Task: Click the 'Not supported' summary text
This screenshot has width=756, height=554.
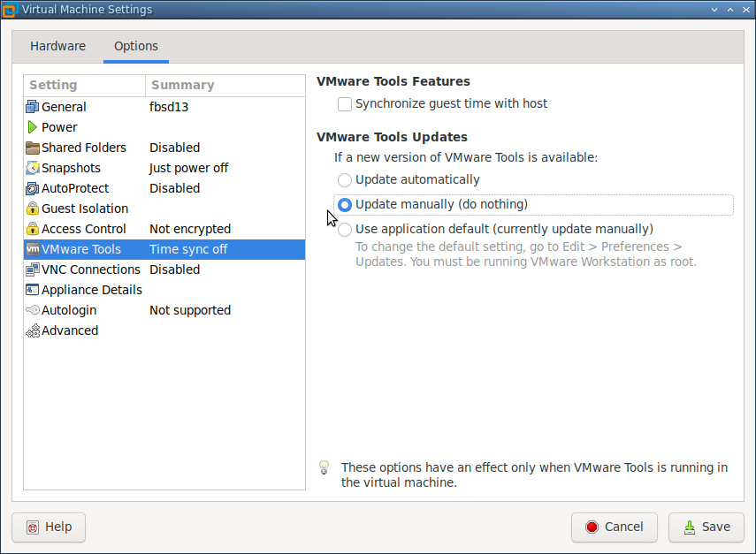Action: tap(190, 310)
